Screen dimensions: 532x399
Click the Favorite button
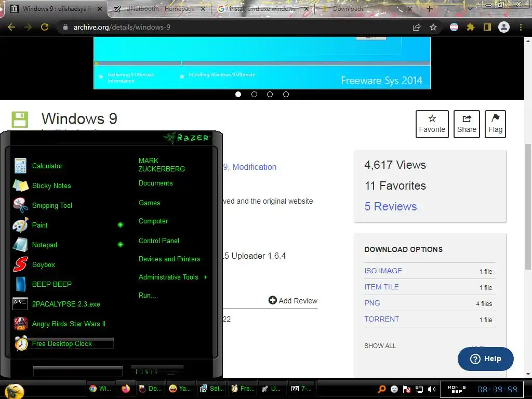(x=432, y=124)
